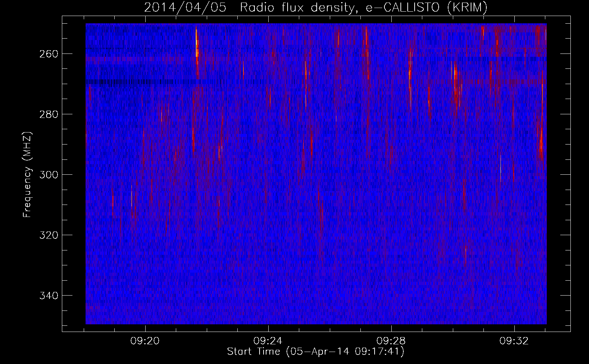
Task: Click the 'Start Time (05-Apr-14 09:17:41)' label
Action: click(x=316, y=352)
